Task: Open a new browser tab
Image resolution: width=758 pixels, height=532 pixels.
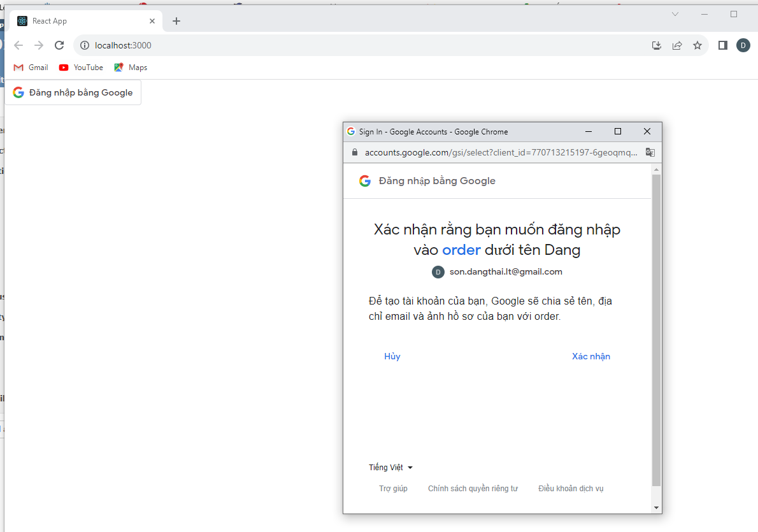Action: 176,21
